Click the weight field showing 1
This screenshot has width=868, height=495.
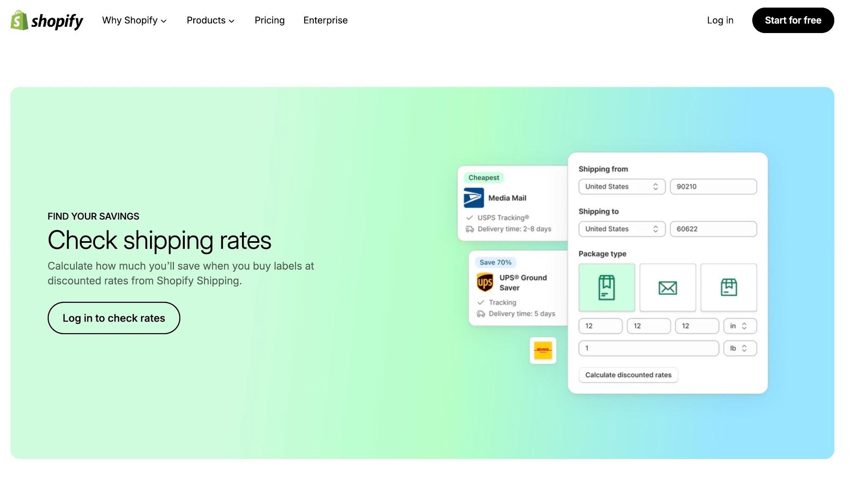648,348
